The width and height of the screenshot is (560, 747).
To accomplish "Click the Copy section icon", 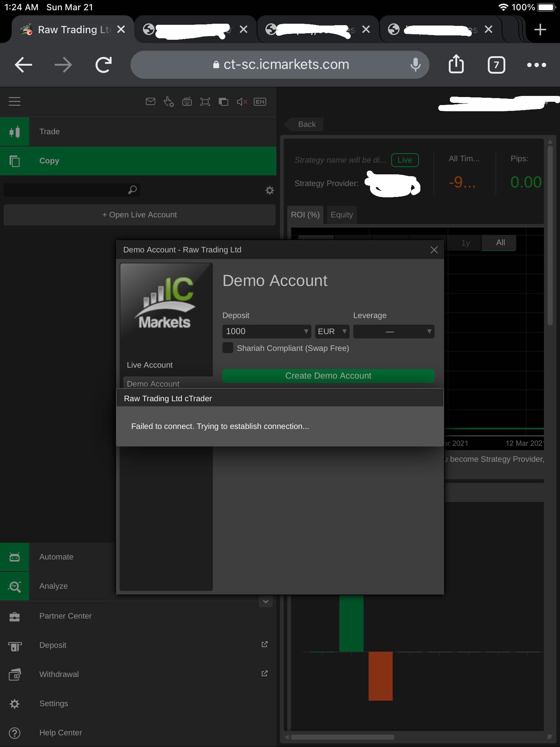I will (x=15, y=161).
